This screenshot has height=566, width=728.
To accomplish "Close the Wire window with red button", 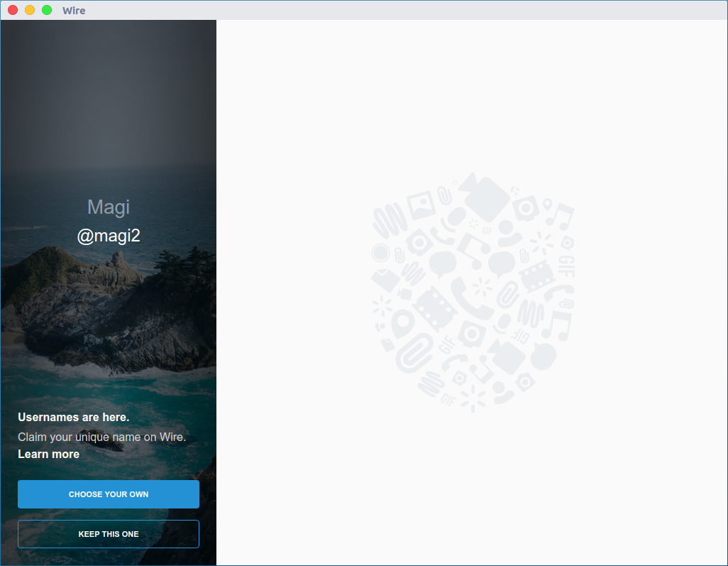I will (x=13, y=10).
